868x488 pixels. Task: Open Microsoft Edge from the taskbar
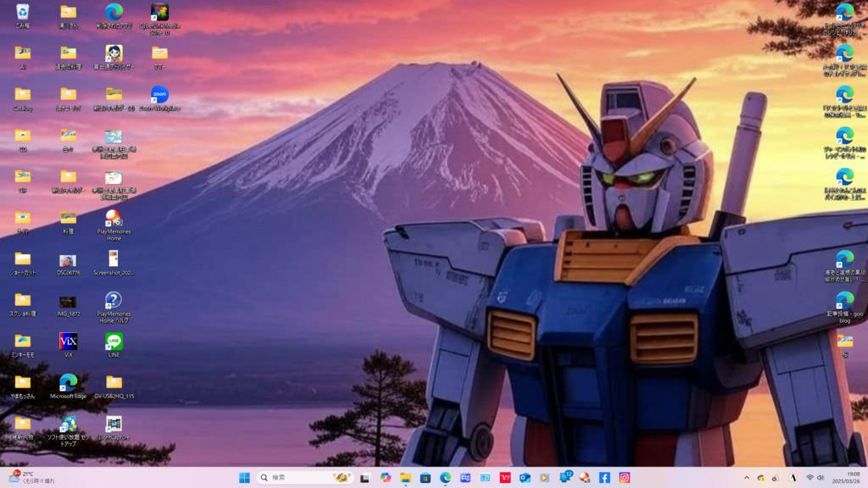445,478
